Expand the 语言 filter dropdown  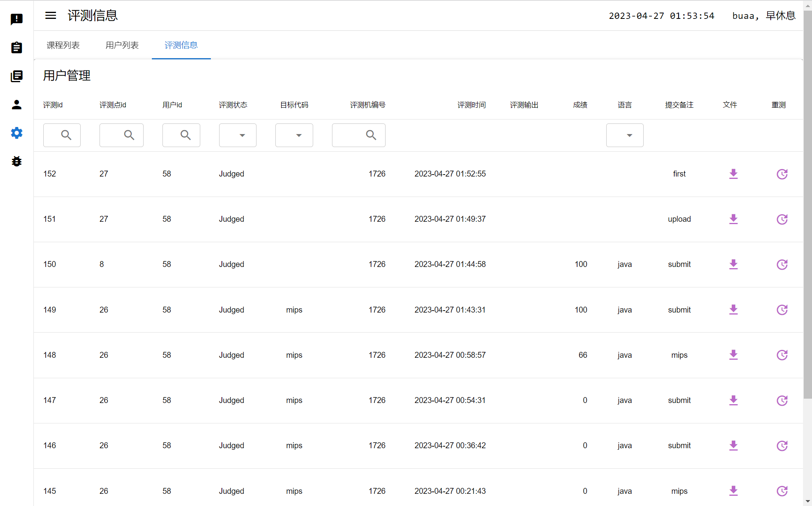tap(625, 135)
